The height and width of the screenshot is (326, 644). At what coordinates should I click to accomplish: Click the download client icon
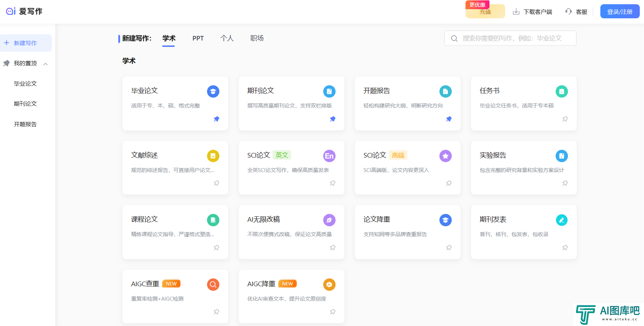516,12
